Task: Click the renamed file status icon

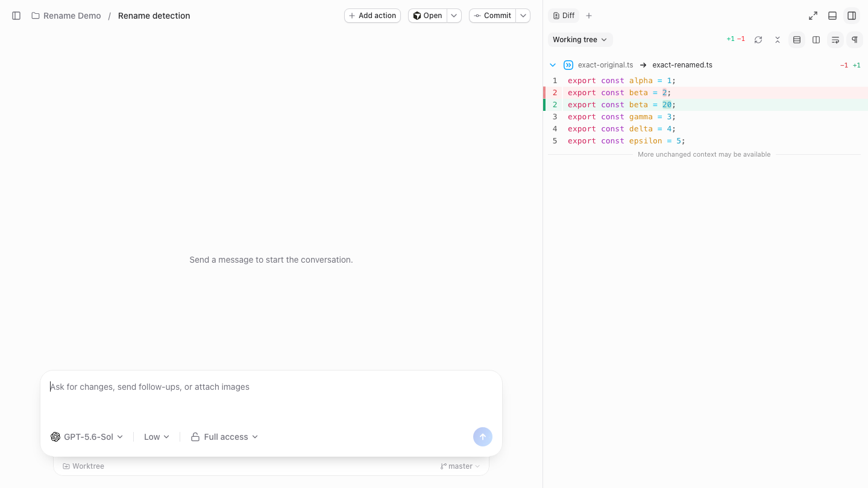Action: 568,65
